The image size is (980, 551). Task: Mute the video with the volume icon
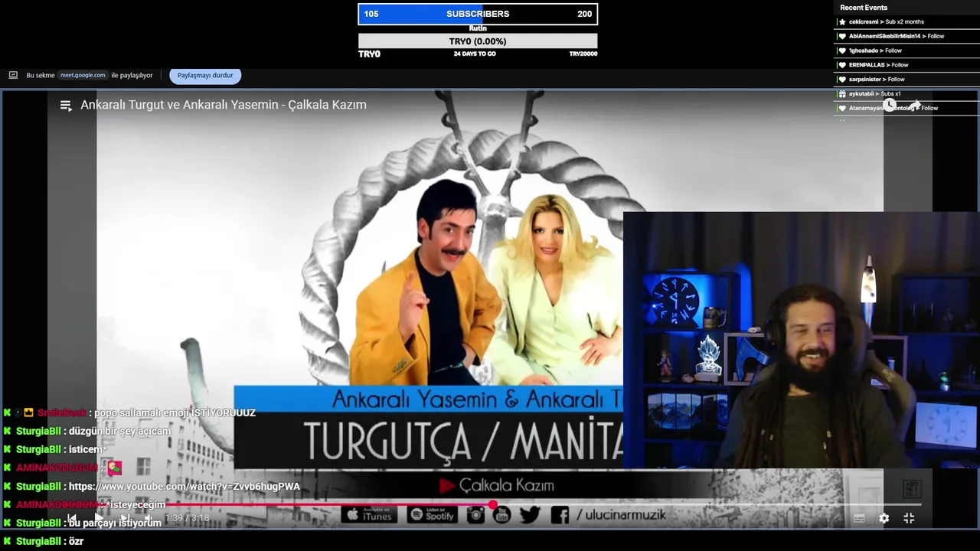click(x=149, y=518)
